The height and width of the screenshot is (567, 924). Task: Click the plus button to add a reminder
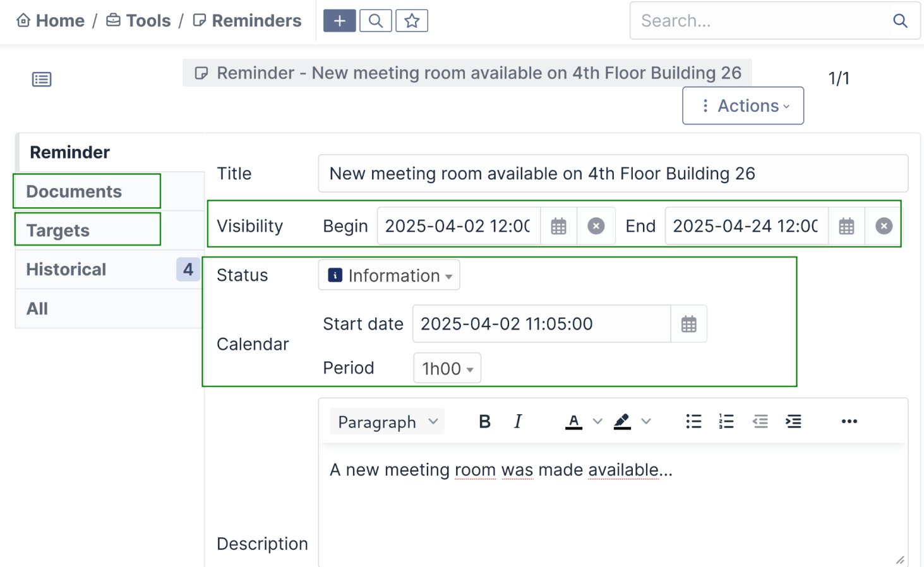pos(339,21)
